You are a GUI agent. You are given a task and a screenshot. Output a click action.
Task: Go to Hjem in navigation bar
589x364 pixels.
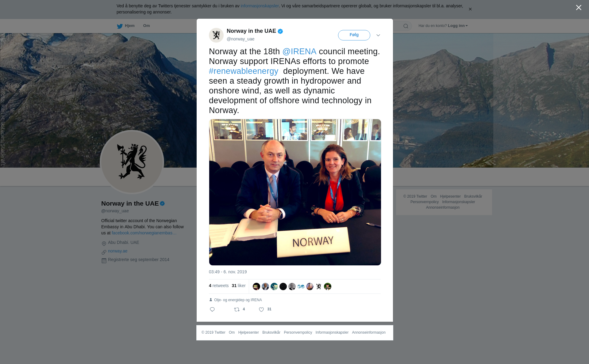click(129, 26)
